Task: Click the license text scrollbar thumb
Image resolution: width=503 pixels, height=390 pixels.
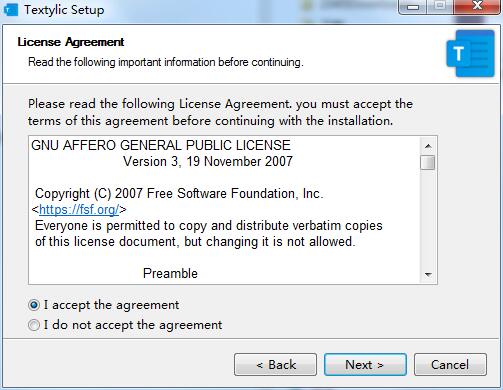Action: point(428,163)
